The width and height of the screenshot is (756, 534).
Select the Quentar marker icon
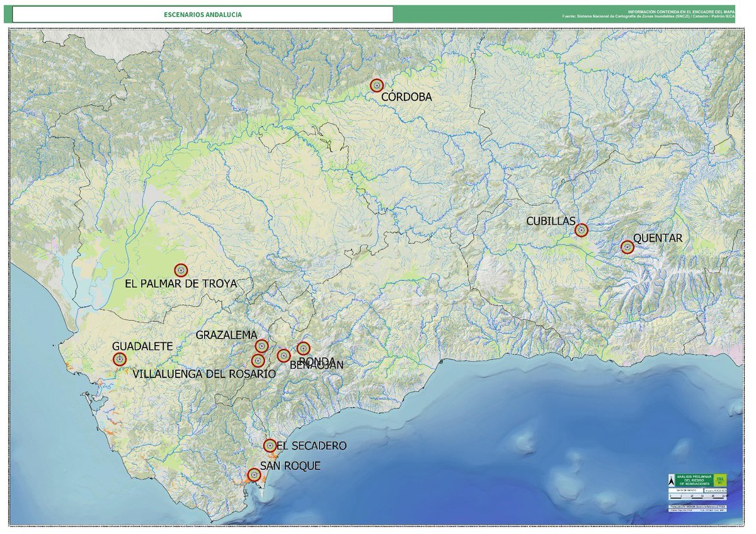point(627,247)
